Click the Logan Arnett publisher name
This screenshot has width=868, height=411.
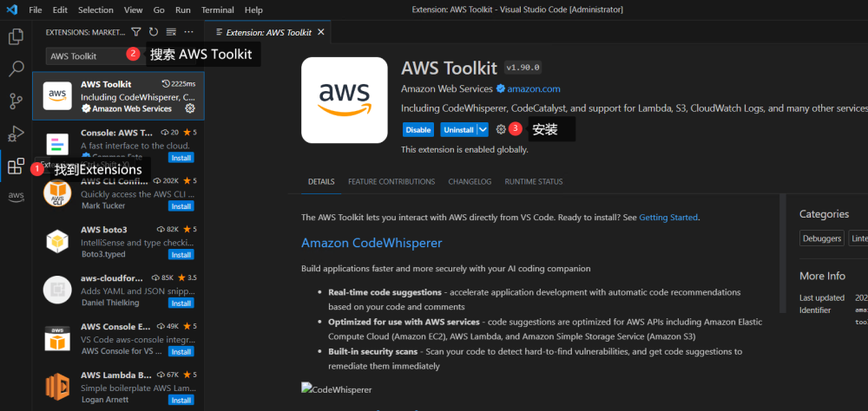(105, 400)
